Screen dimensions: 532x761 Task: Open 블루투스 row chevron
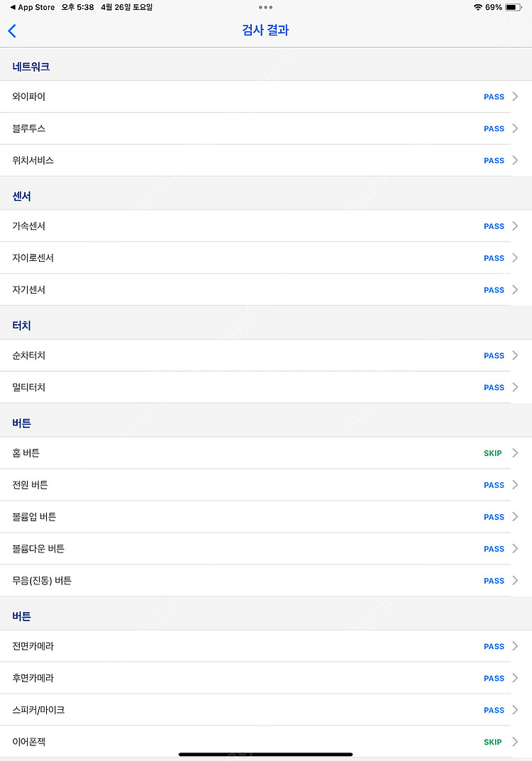[x=515, y=128]
